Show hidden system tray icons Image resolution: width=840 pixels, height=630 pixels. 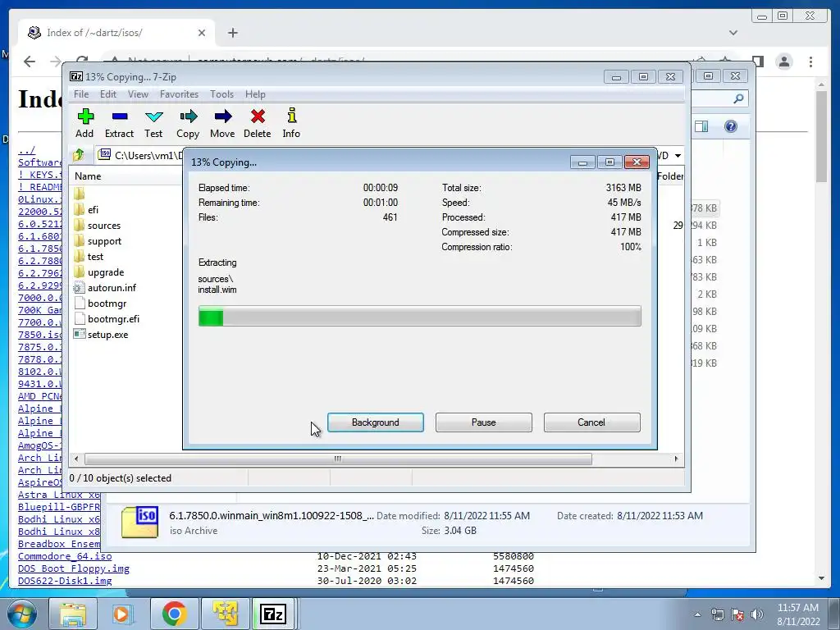[697, 614]
